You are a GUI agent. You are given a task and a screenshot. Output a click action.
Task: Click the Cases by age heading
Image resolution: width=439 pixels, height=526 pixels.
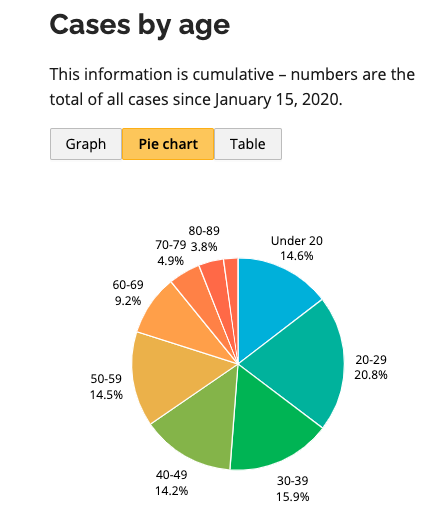(x=140, y=25)
